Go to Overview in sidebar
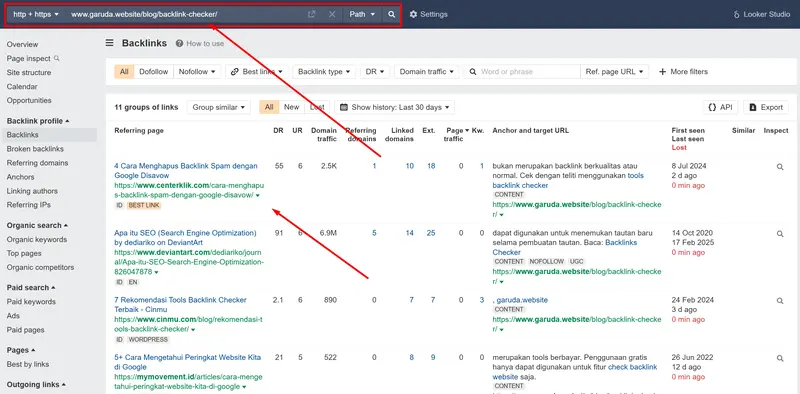The image size is (800, 394). (x=22, y=44)
